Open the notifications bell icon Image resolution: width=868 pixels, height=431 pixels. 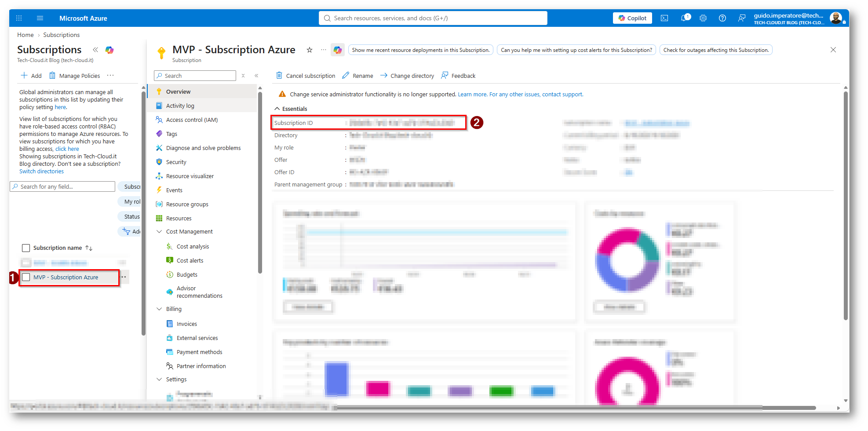click(685, 18)
